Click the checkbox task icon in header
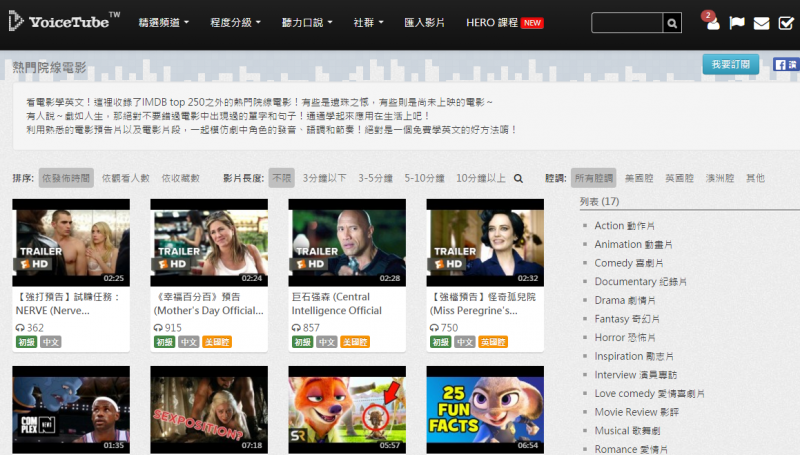The image size is (800, 455). [x=786, y=23]
